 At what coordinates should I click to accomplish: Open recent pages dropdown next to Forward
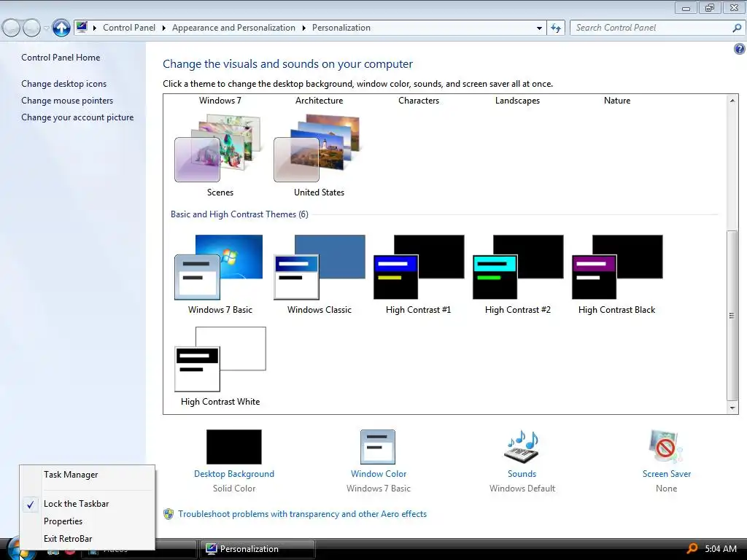(46, 28)
